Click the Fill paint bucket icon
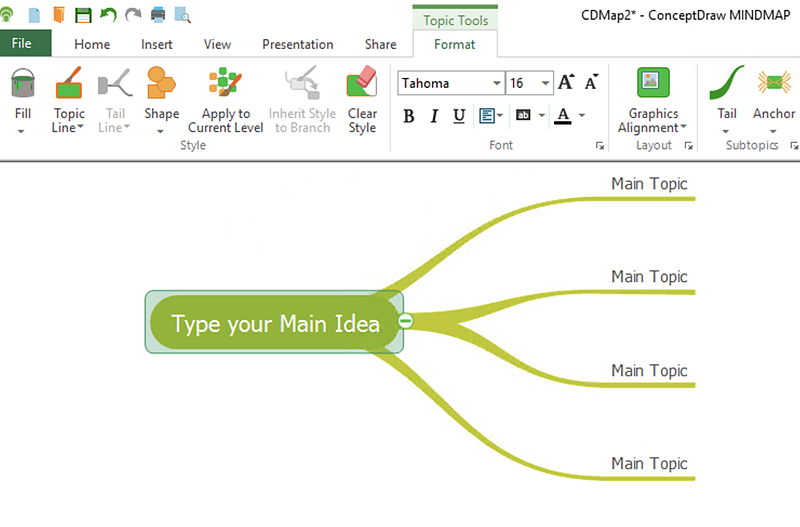 [x=23, y=84]
